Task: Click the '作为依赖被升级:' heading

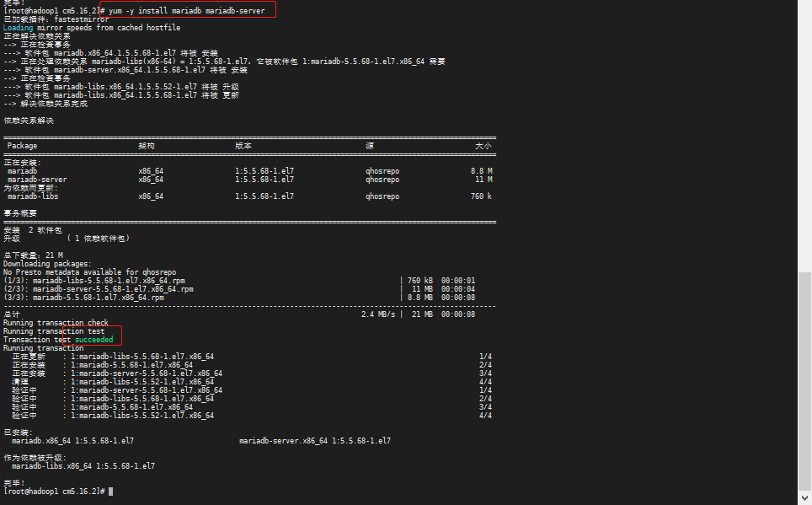Action: [35, 458]
